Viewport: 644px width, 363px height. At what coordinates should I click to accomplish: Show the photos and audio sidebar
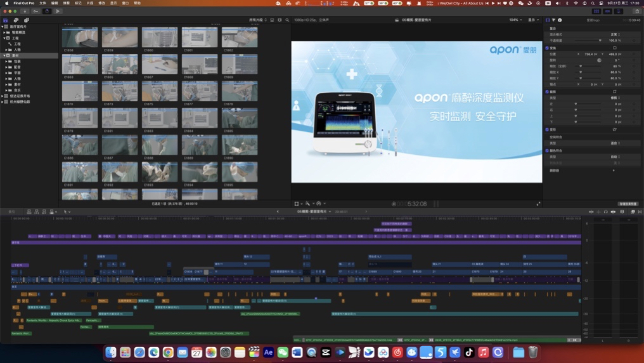(x=16, y=20)
